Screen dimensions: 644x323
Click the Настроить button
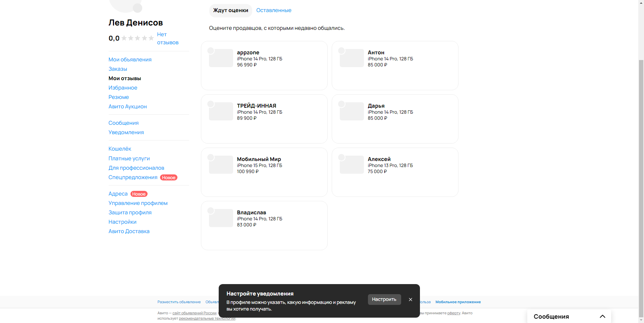pos(384,299)
